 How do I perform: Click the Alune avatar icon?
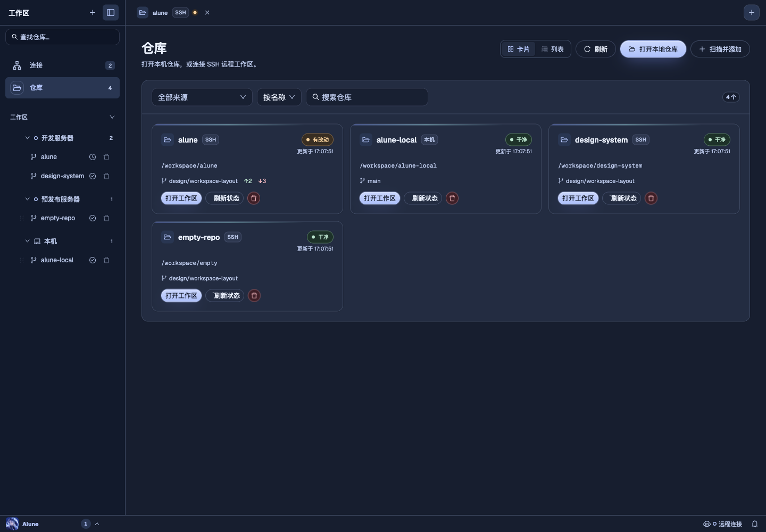pyautogui.click(x=12, y=523)
